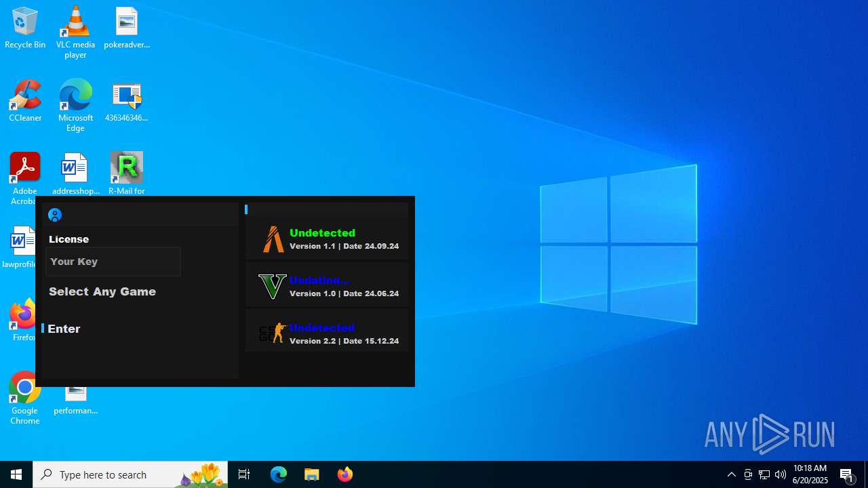Open File Explorer from taskbar
The width and height of the screenshot is (868, 488).
(312, 474)
